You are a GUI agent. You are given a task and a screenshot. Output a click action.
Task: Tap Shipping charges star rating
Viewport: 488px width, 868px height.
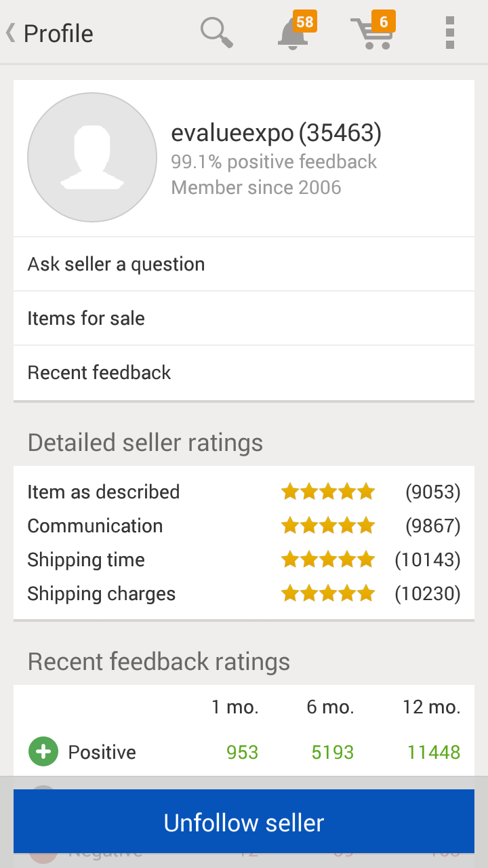(328, 594)
